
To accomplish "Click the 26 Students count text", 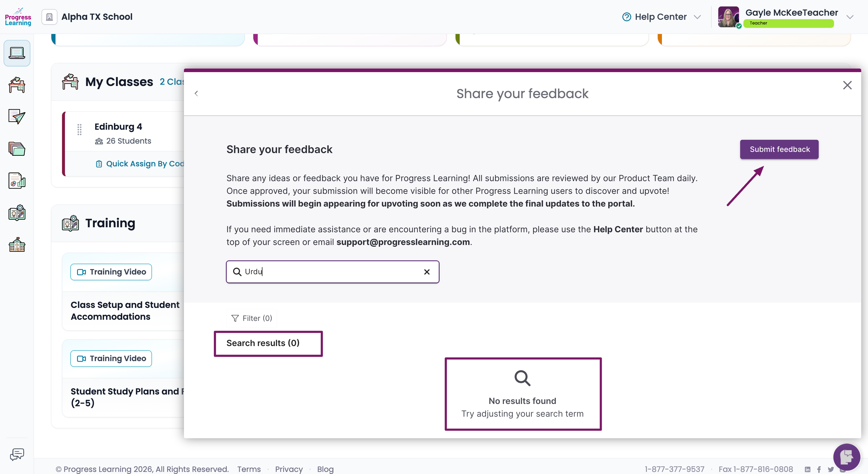I will click(129, 141).
